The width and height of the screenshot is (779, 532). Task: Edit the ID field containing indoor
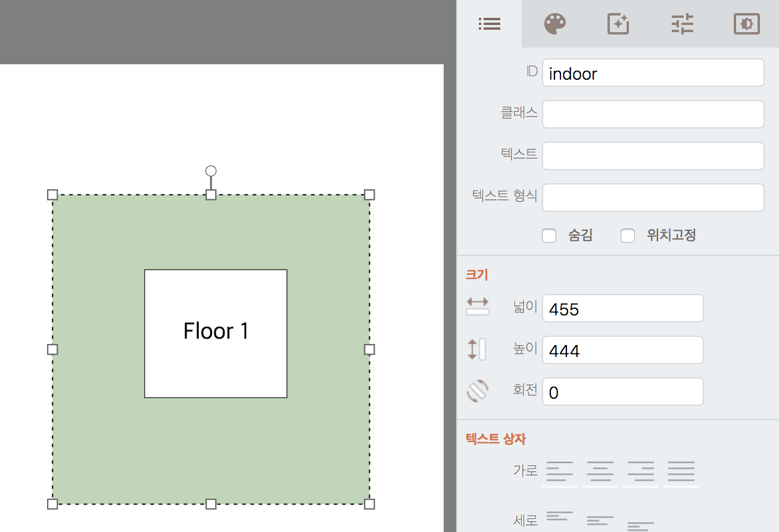click(653, 73)
